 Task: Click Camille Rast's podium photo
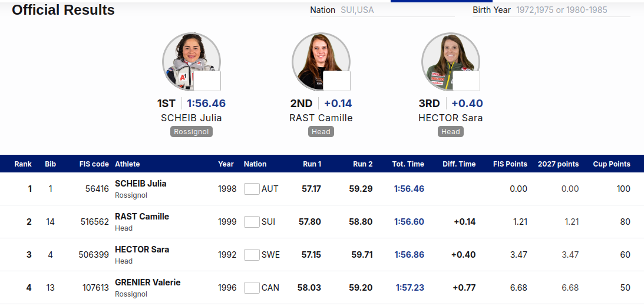[321, 62]
